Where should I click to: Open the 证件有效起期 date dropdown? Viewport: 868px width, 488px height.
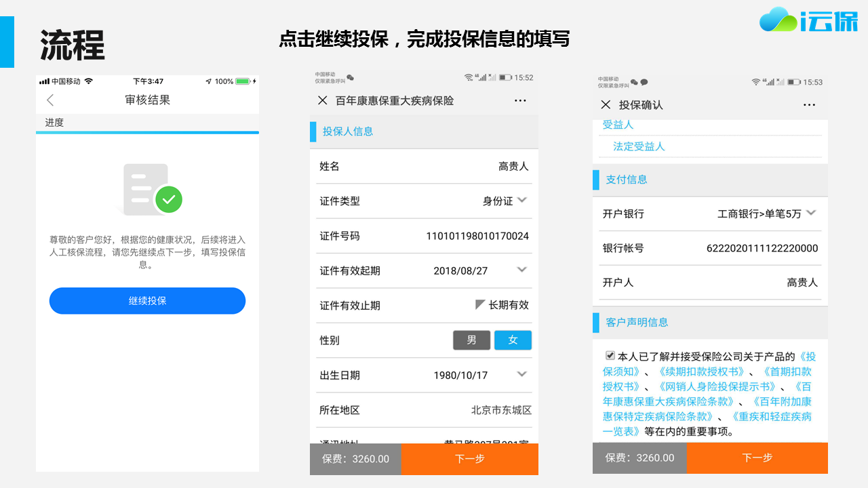click(x=521, y=270)
